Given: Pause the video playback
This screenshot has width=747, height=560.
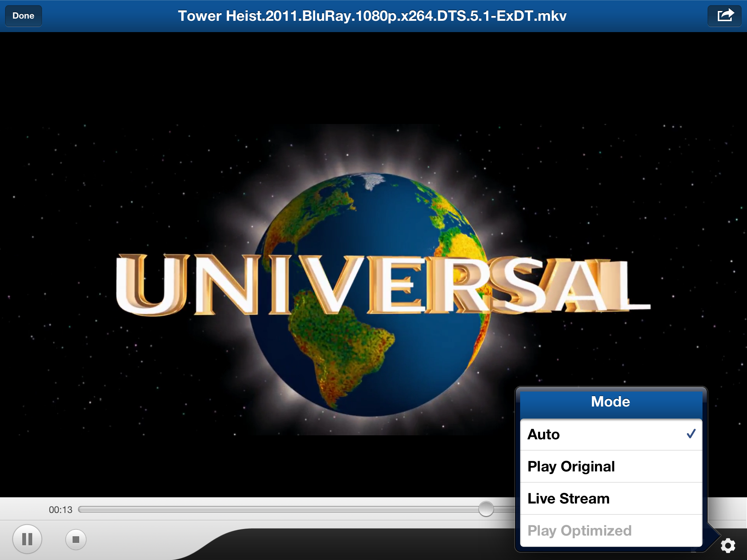Looking at the screenshot, I should tap(27, 539).
